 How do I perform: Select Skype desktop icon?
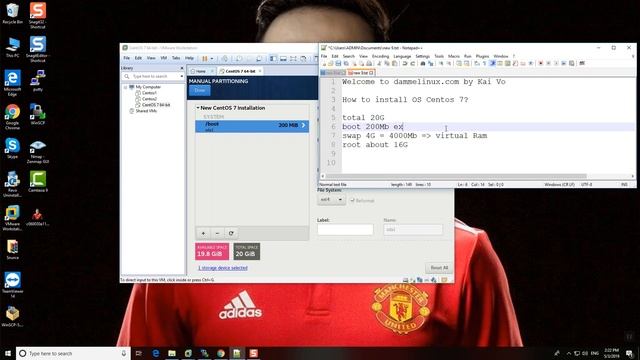click(13, 148)
